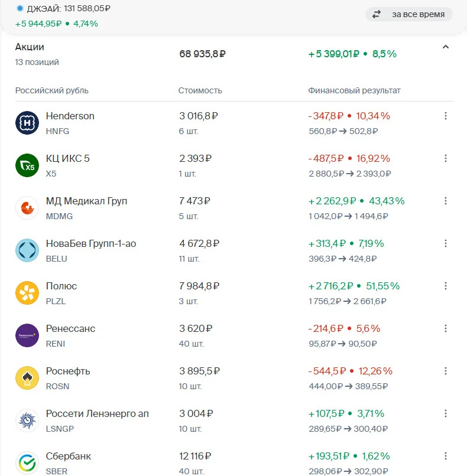Click the Роснефть logo icon
Image resolution: width=467 pixels, height=476 pixels.
[27, 378]
